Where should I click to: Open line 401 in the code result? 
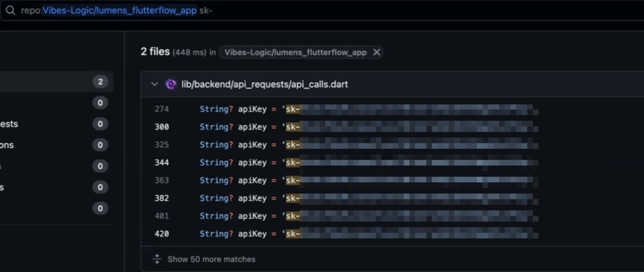pos(162,216)
